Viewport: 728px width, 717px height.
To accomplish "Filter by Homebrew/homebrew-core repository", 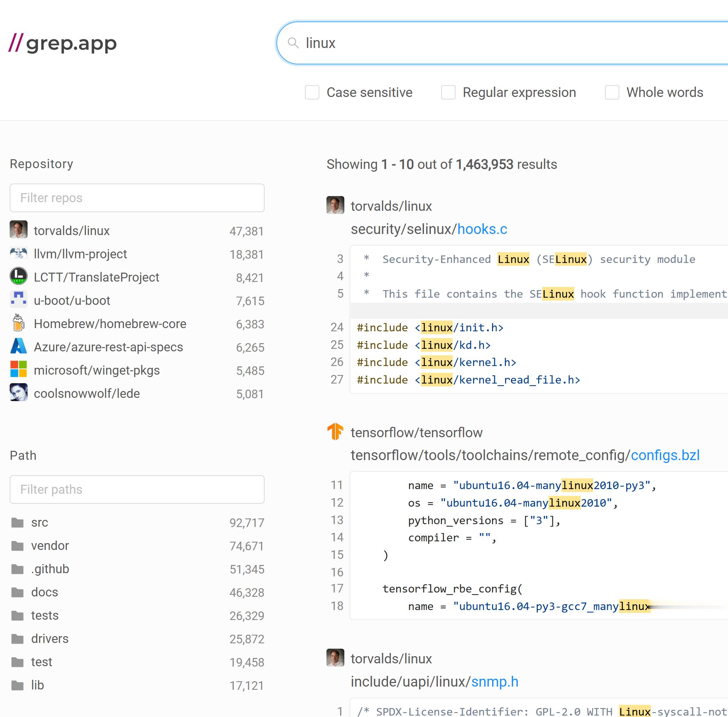I will tap(137, 323).
